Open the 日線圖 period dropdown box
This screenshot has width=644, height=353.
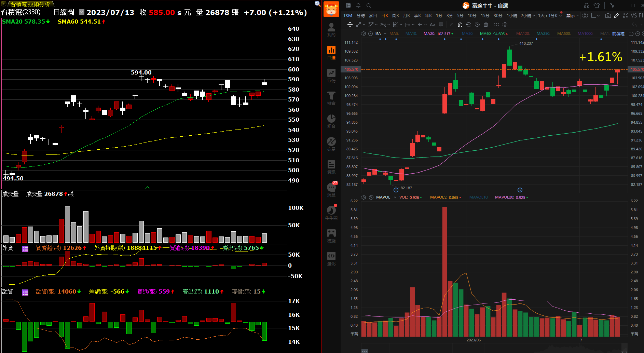82,12
